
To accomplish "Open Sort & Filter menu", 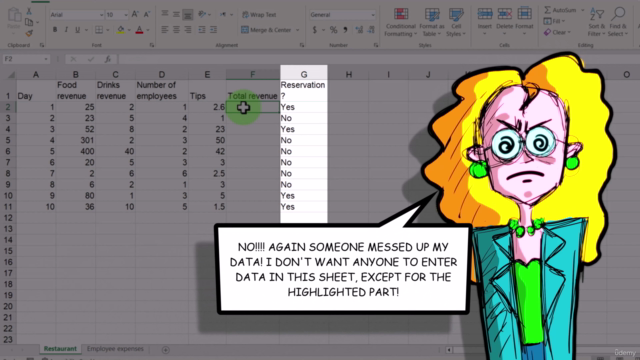I will coord(596,22).
